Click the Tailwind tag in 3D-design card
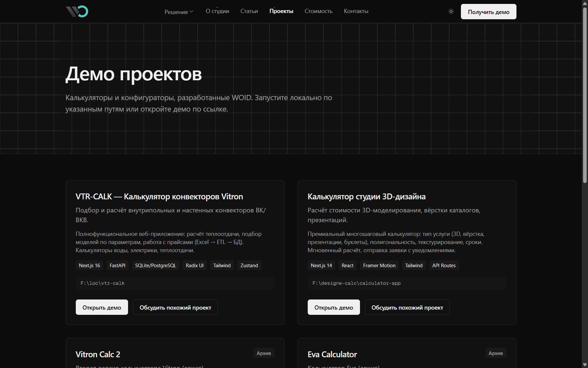 pos(414,266)
